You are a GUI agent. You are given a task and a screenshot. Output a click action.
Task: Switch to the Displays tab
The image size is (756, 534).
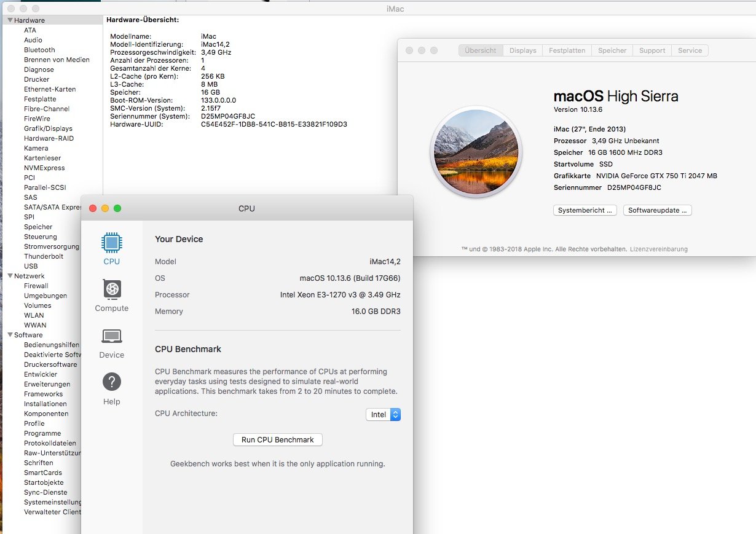click(x=522, y=50)
